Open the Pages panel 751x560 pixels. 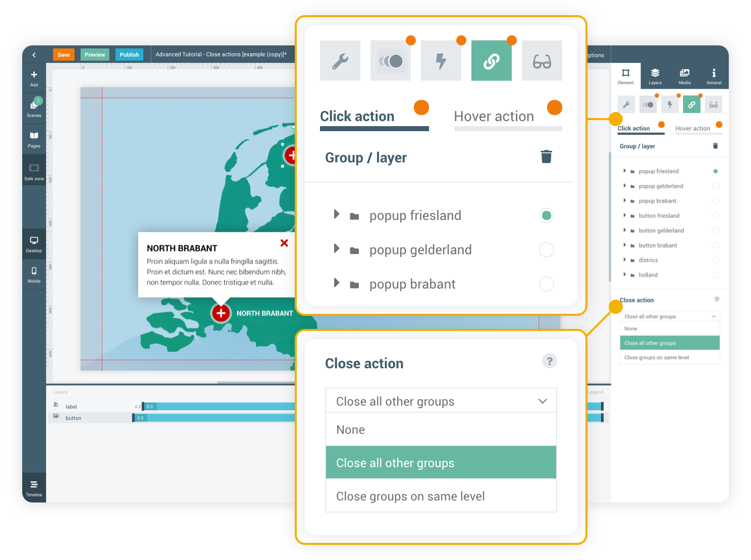34,139
